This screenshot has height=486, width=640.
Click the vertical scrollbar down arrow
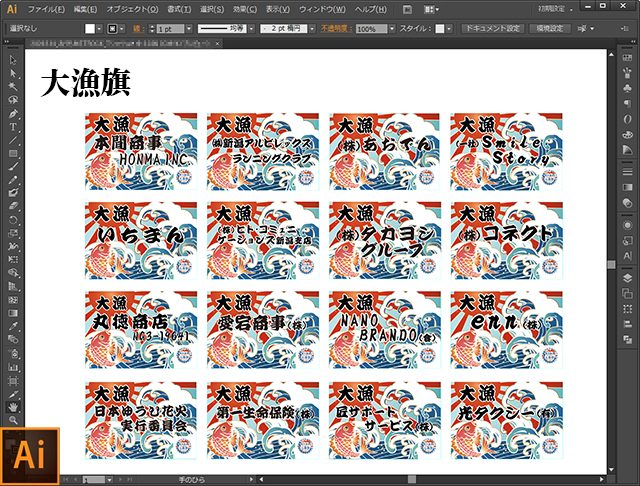(611, 470)
